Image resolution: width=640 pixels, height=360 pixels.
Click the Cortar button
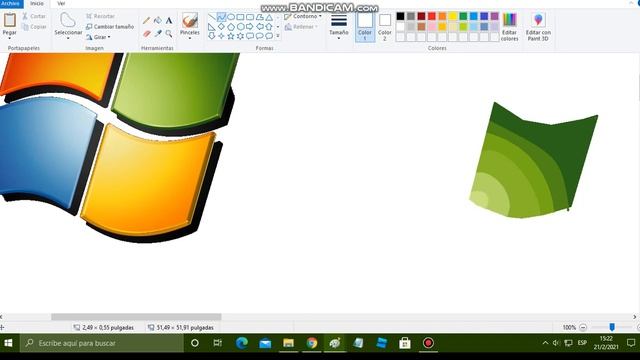[33, 16]
